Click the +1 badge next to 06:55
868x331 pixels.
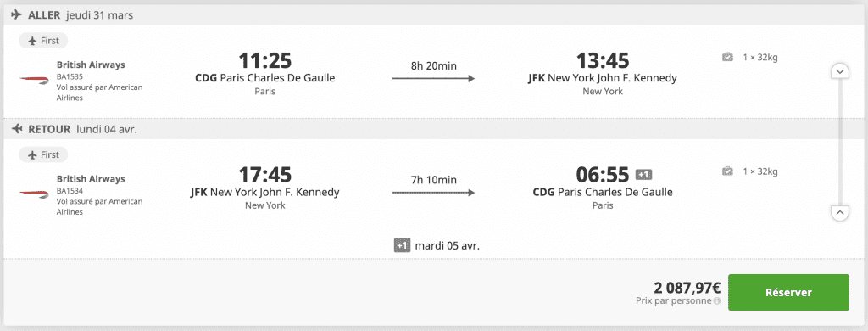(644, 175)
